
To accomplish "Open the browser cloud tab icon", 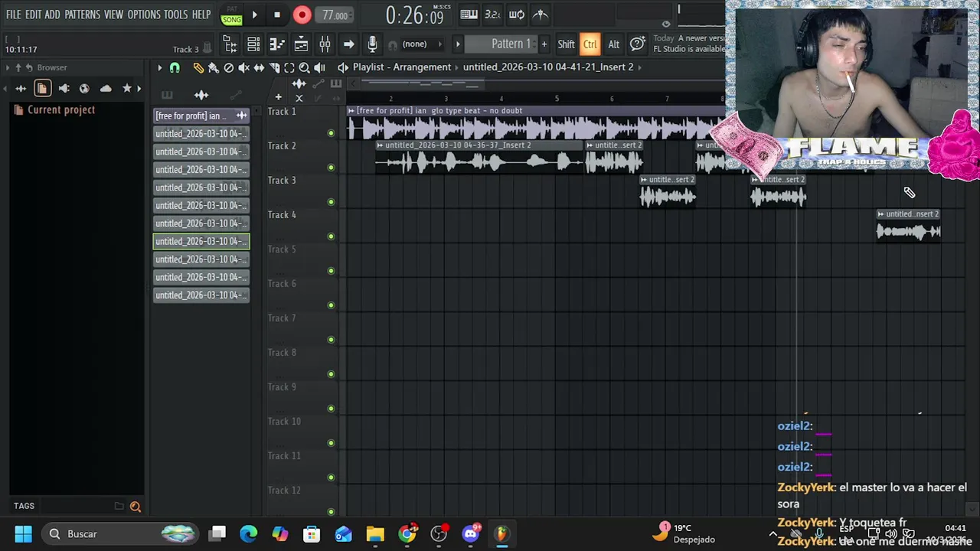I will 106,89.
